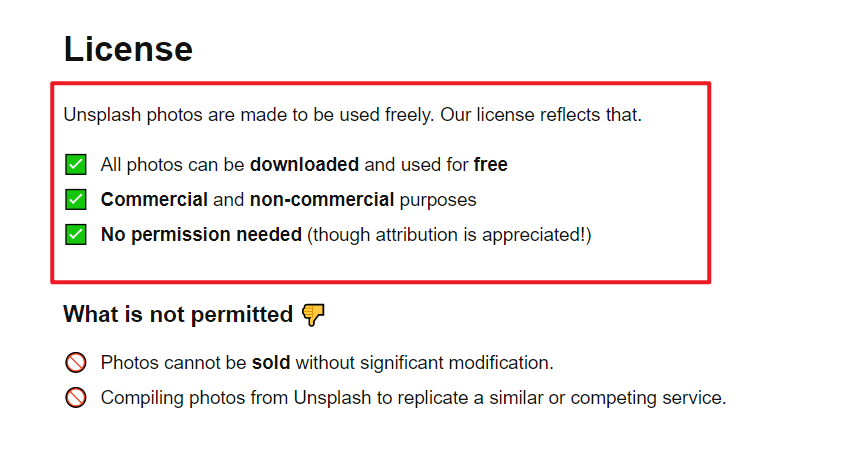Click the bold word free
This screenshot has width=851, height=475.
[x=491, y=164]
